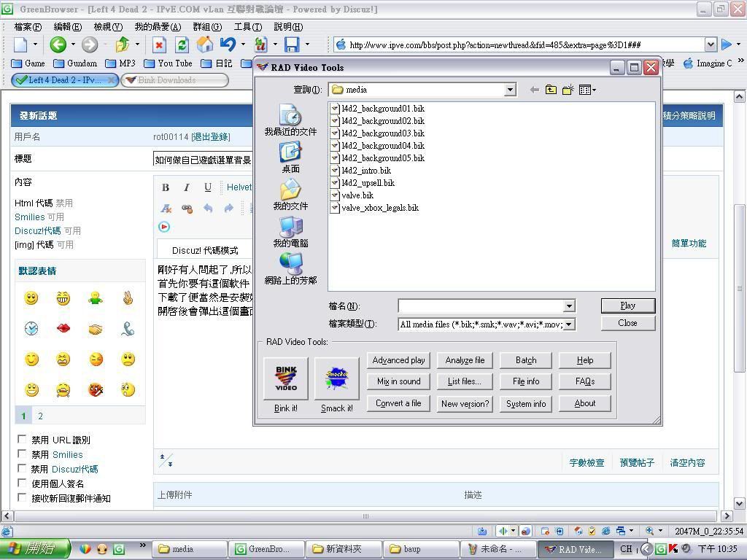Expand the media folder location dropdown
This screenshot has width=747, height=560.
tap(510, 90)
